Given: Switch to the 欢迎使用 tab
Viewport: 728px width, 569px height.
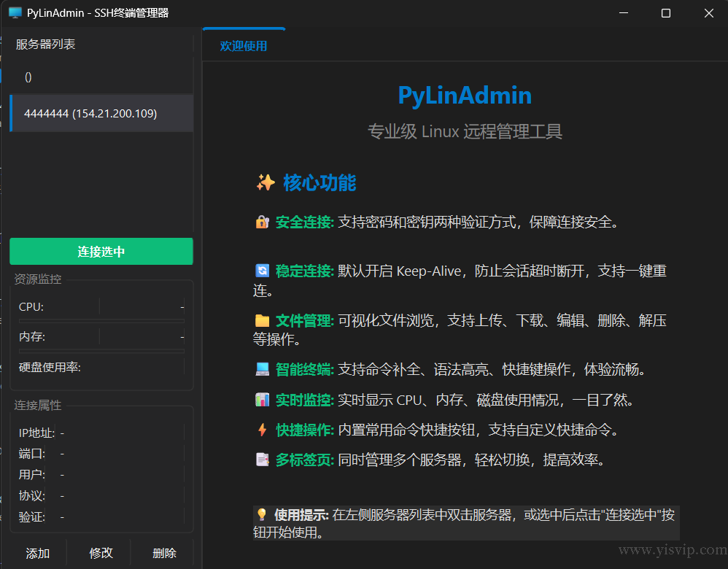Looking at the screenshot, I should point(244,46).
